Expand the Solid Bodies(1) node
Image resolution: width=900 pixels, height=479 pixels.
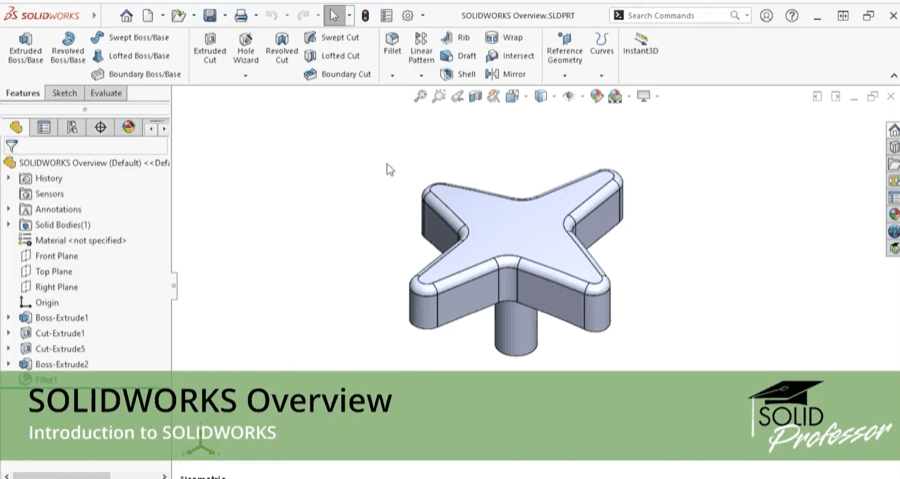(8, 225)
